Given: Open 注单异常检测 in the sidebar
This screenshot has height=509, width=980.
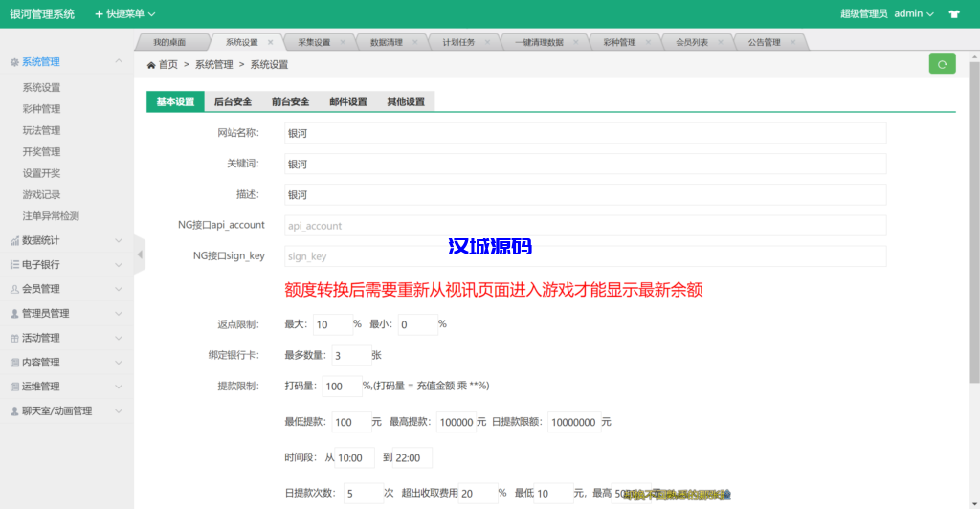Looking at the screenshot, I should 52,216.
